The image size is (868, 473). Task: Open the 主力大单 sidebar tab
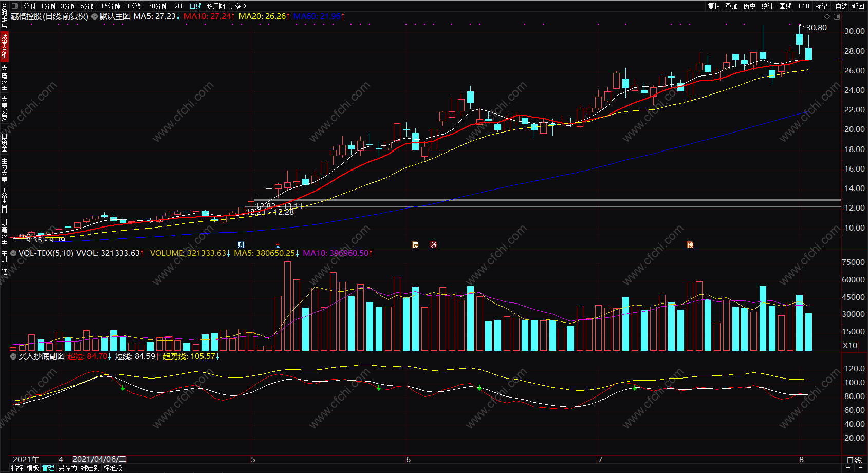[x=4, y=169]
